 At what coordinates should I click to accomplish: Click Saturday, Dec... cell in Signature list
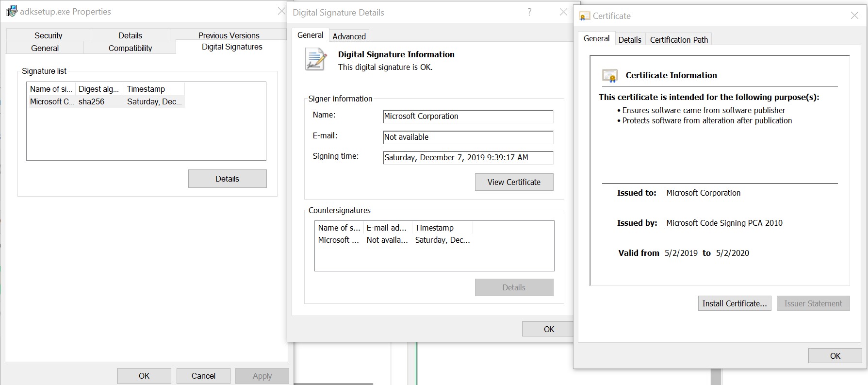click(154, 101)
